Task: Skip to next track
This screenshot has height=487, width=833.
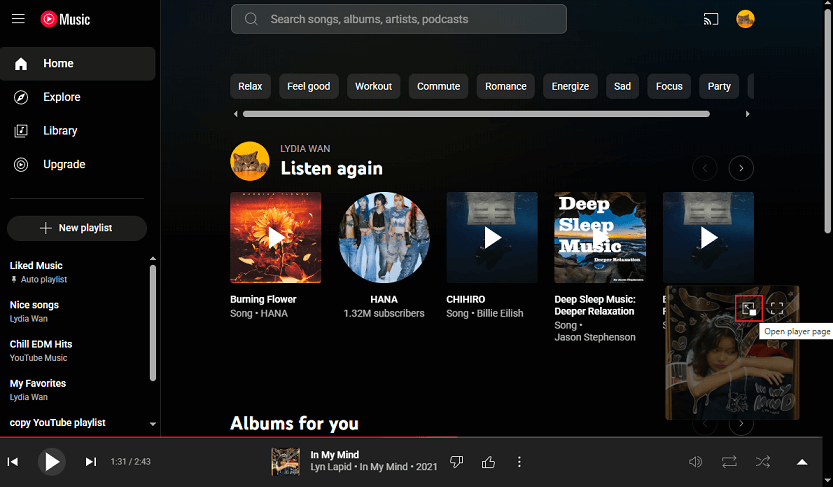Action: click(x=91, y=462)
